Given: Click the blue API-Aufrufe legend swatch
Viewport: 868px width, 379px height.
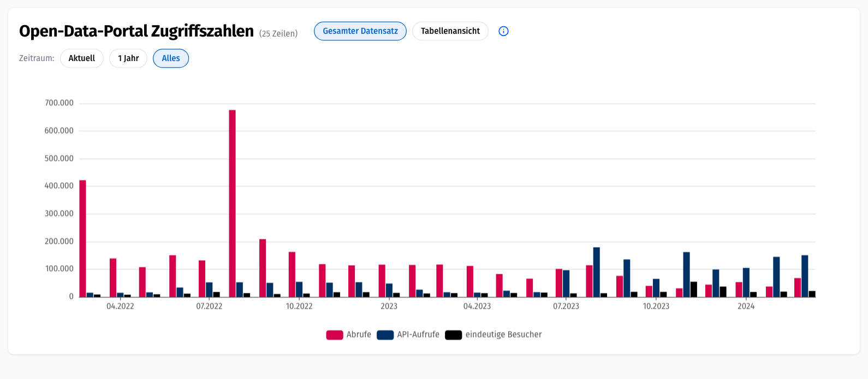Looking at the screenshot, I should (385, 335).
